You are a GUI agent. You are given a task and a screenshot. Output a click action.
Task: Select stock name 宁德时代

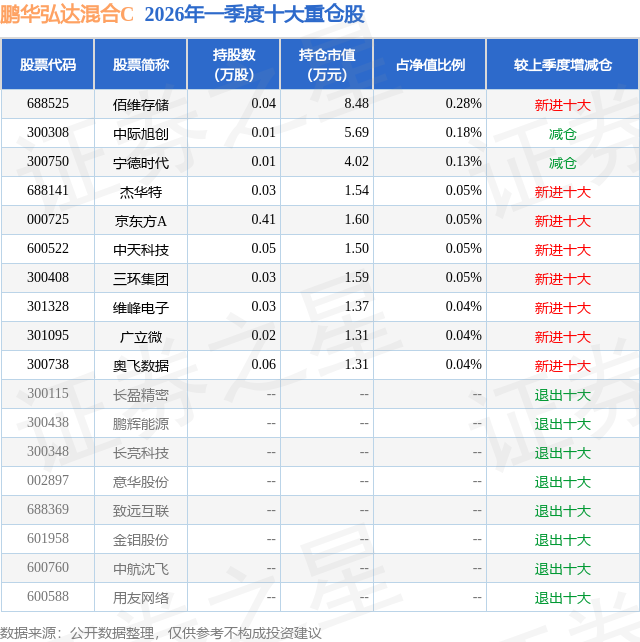tap(141, 163)
